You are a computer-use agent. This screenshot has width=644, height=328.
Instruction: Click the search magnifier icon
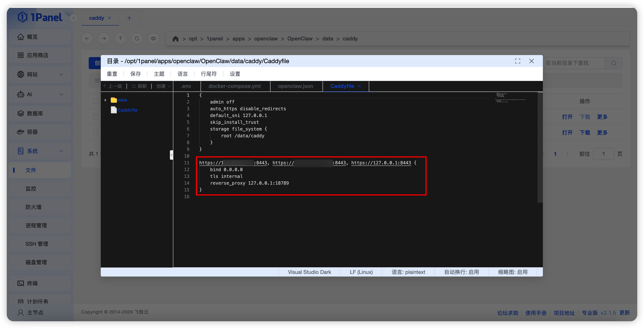click(x=614, y=63)
